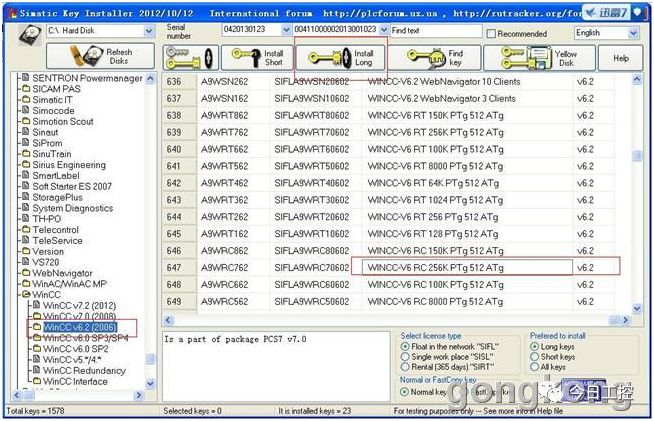Select Short keys preference
Screen dimensions: 654x421
pyautogui.click(x=534, y=357)
